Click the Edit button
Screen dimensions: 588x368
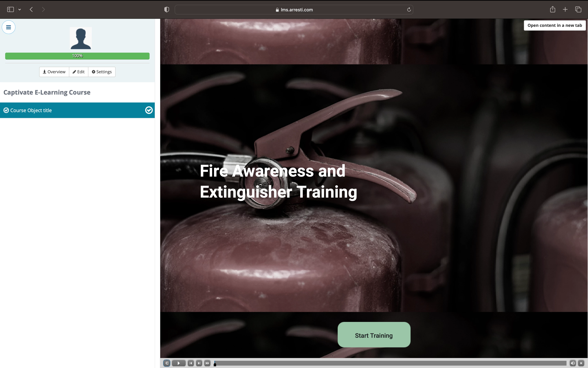click(79, 72)
